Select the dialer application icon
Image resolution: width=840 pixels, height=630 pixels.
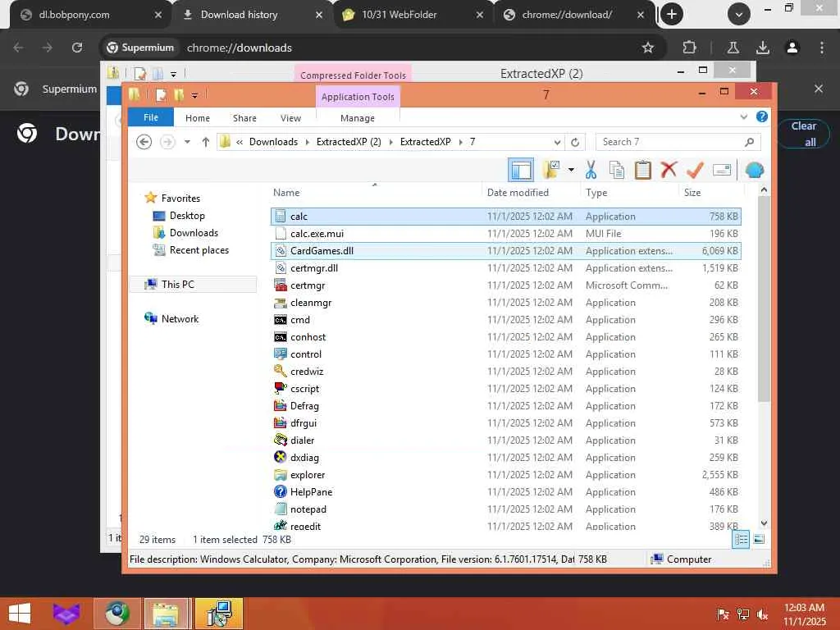tap(281, 440)
